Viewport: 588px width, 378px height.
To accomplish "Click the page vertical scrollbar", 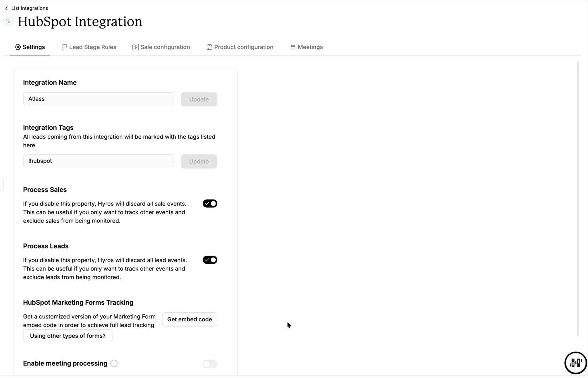I will click(578, 198).
